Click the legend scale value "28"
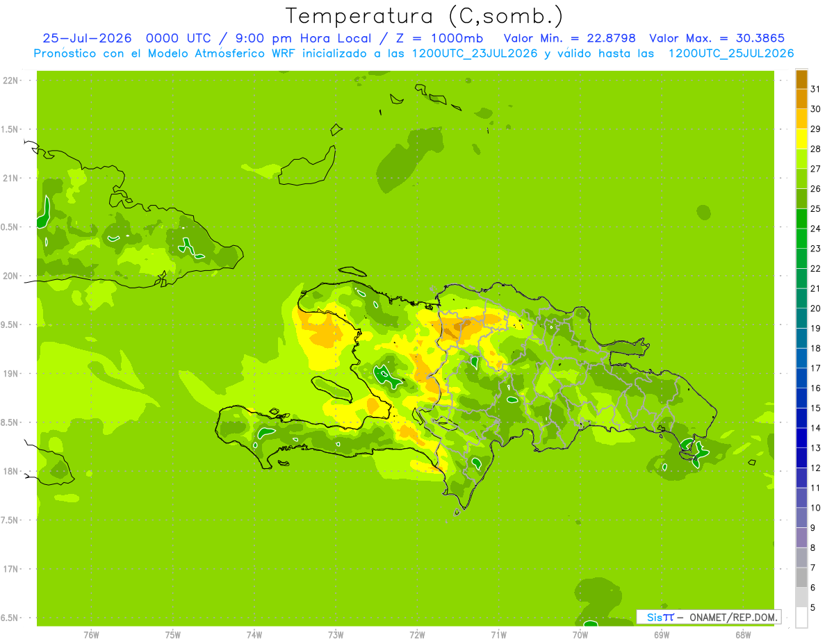Screen dimensions: 834x644 [815, 149]
